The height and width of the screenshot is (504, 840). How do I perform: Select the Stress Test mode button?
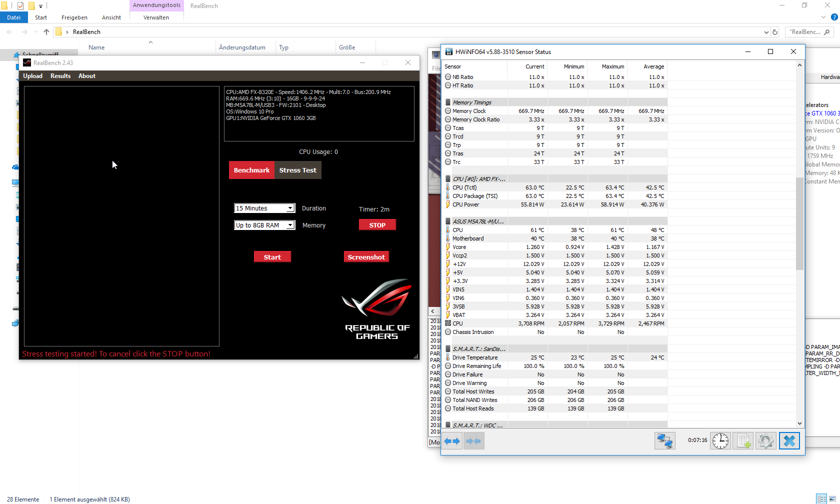coord(298,170)
